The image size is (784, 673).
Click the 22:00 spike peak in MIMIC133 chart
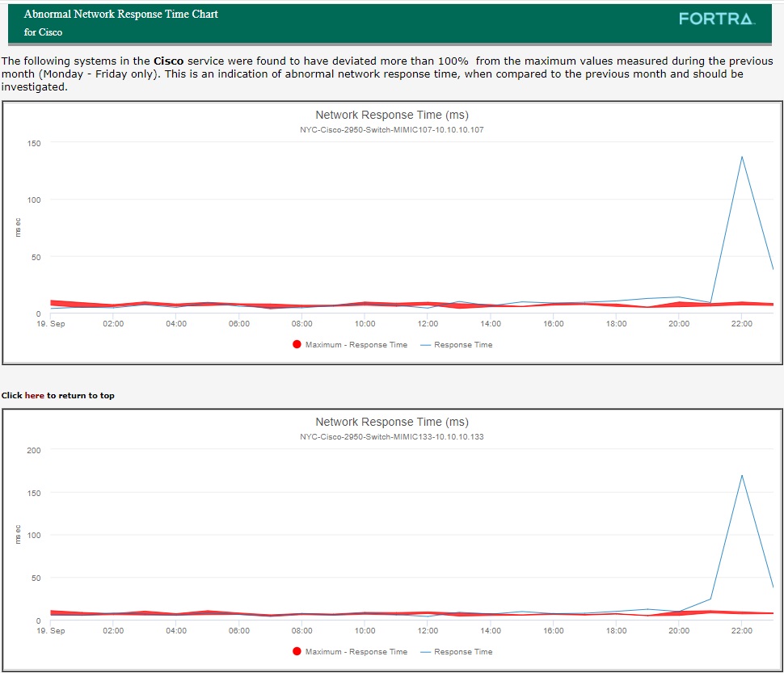[742, 475]
